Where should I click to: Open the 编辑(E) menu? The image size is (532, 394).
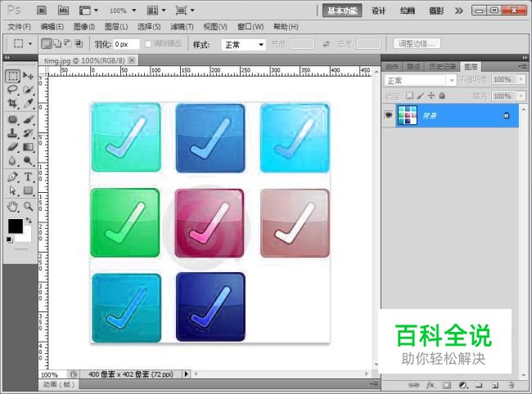[x=52, y=26]
